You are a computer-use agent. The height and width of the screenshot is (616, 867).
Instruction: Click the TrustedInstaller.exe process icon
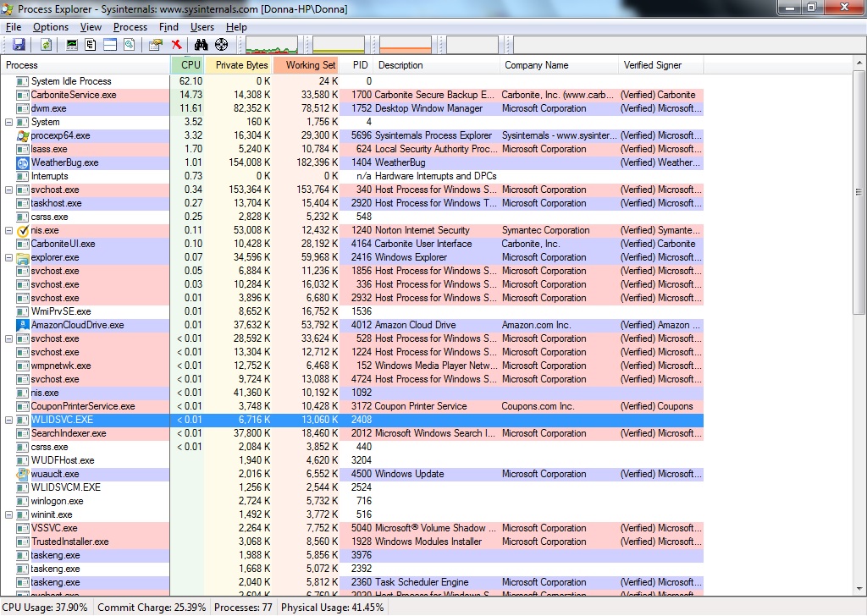tap(23, 542)
